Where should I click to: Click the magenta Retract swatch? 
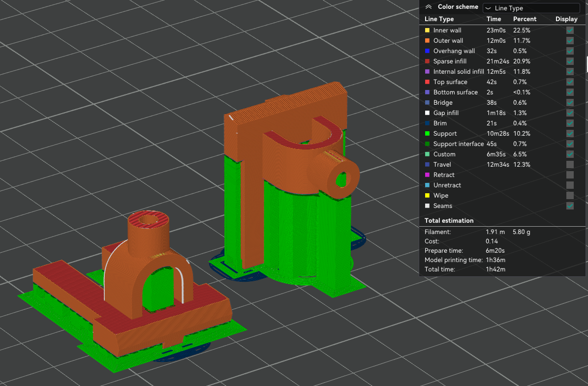coord(427,175)
